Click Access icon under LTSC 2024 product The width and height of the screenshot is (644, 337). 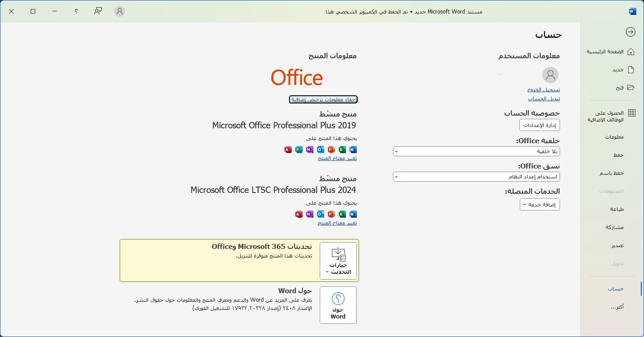click(x=299, y=214)
